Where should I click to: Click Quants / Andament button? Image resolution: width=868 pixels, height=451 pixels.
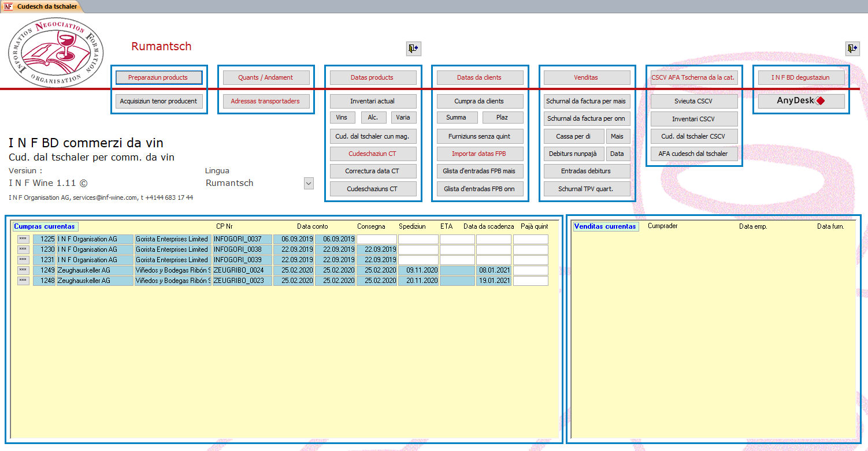pyautogui.click(x=266, y=77)
